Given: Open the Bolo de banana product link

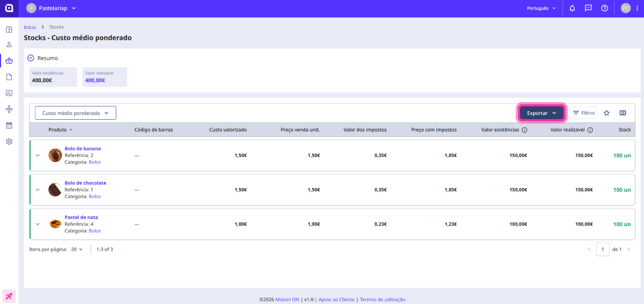Looking at the screenshot, I should (x=83, y=149).
